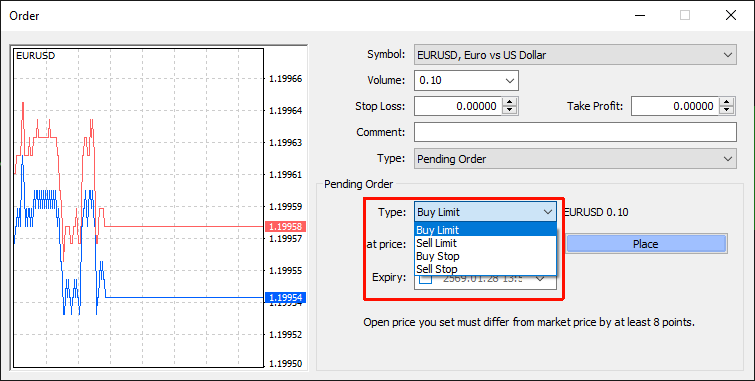Open the Expiry date dropdown arrow
Viewport: 755px width, 381px height.
[540, 279]
